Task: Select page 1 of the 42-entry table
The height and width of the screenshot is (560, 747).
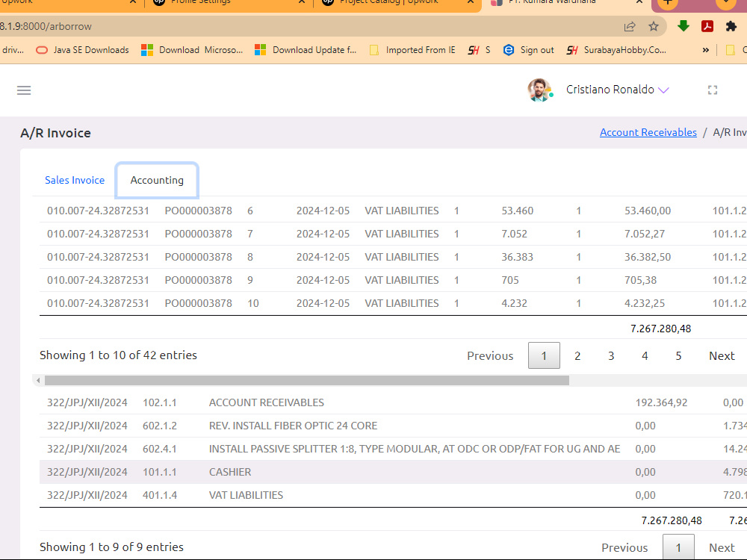Action: [x=544, y=355]
